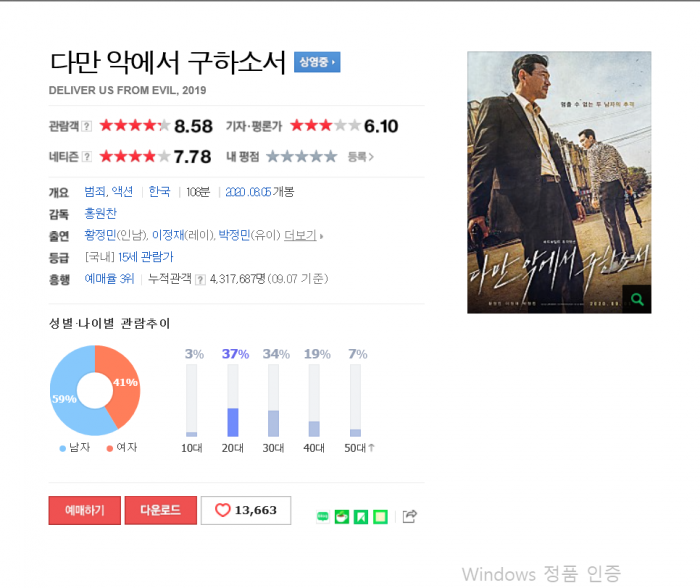Click the 남자 legend entry
The image size is (700, 588).
[x=75, y=447]
